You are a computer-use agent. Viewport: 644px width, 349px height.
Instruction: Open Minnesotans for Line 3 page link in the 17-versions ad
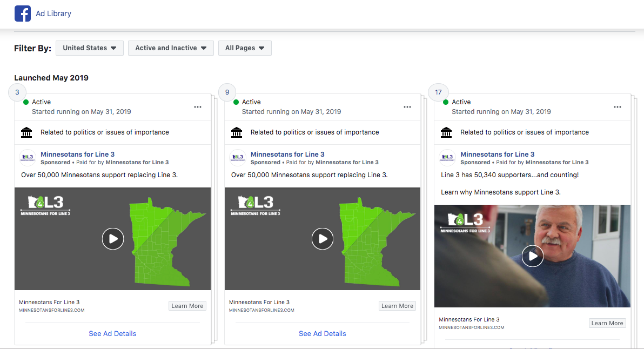(x=498, y=155)
